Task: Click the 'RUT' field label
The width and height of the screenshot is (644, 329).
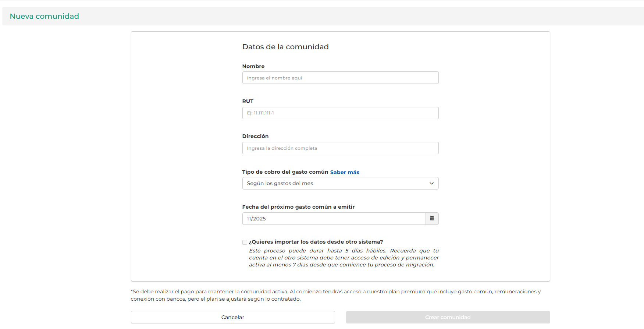Action: 248,101
